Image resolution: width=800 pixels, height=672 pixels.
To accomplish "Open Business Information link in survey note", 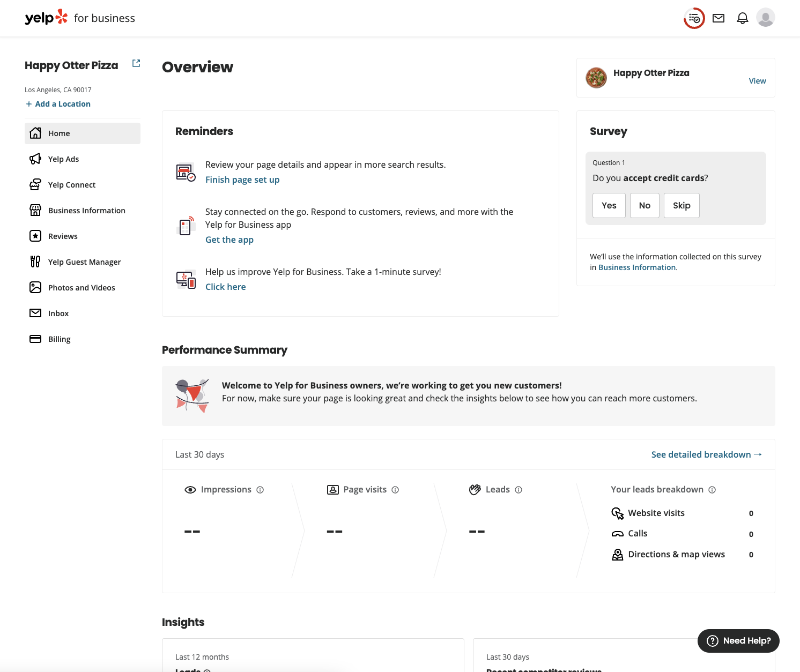I will tap(637, 267).
